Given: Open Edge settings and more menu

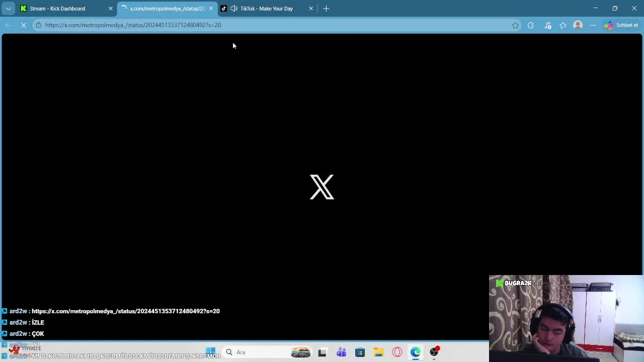Looking at the screenshot, I should click(x=593, y=25).
